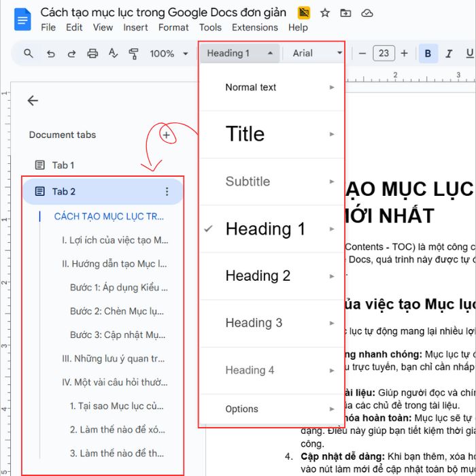The height and width of the screenshot is (476, 476).
Task: Expand the Heading 2 submenu arrow
Action: (332, 276)
